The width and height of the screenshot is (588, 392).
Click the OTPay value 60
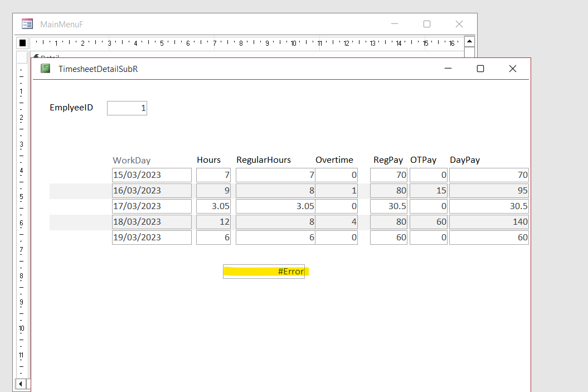(428, 222)
